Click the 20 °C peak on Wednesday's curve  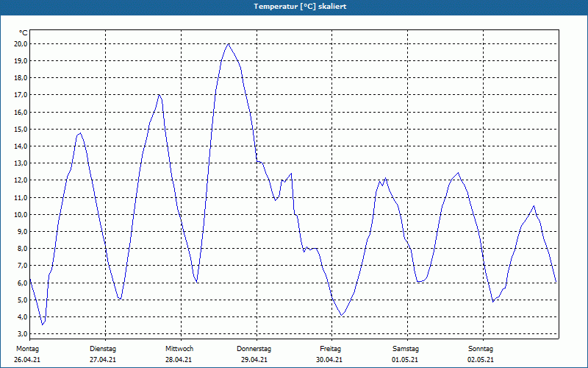coord(229,44)
